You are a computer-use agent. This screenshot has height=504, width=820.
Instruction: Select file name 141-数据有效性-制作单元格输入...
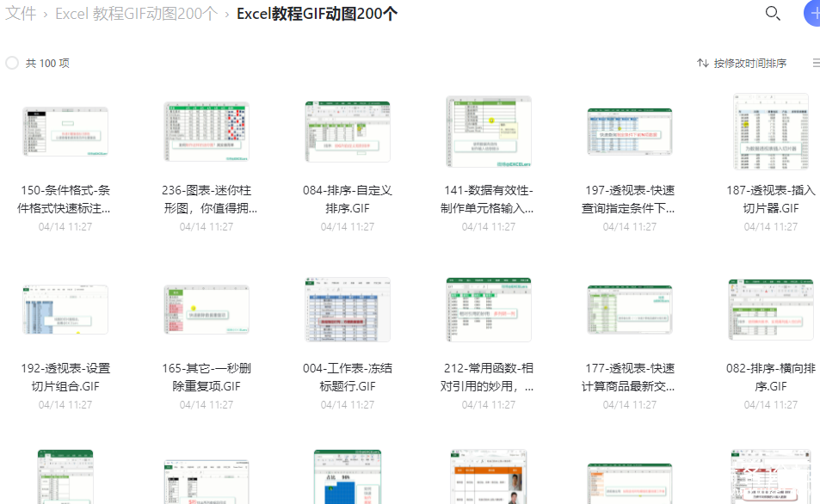coord(487,200)
